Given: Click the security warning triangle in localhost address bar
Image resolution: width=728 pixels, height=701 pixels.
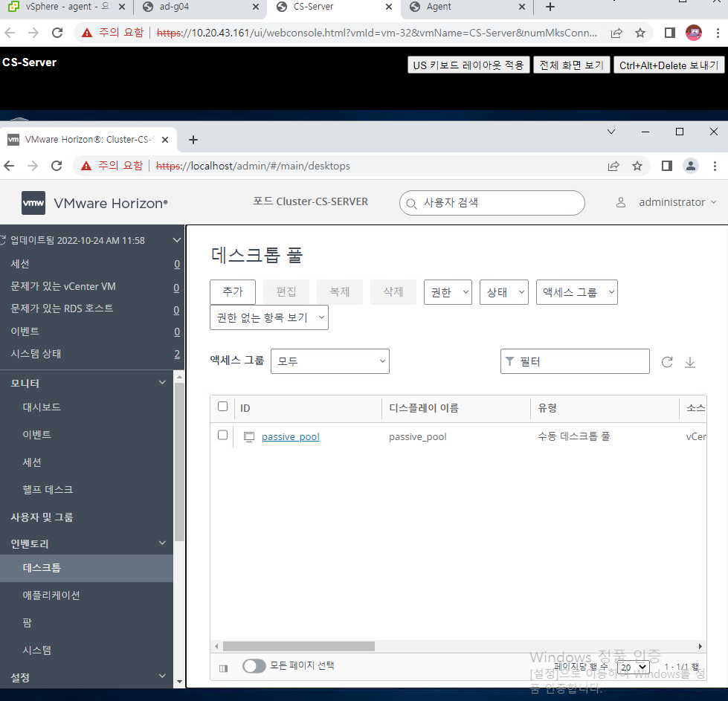Looking at the screenshot, I should coord(86,166).
